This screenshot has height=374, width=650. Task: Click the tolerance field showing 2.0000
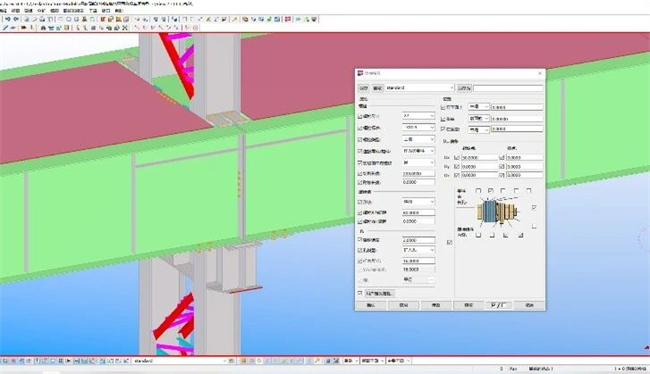418,240
